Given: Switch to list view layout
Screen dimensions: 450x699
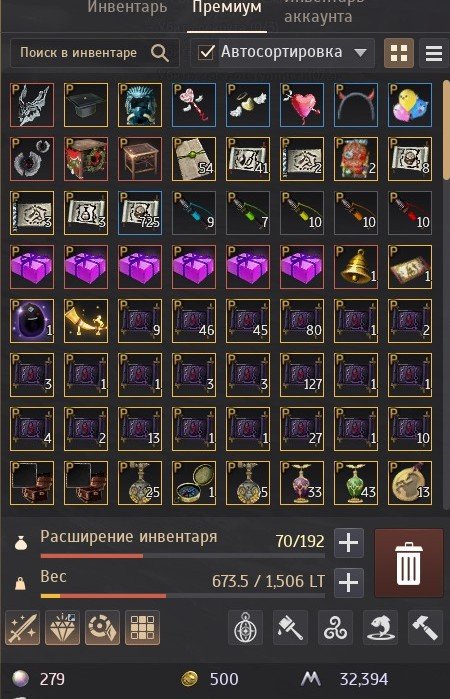Looking at the screenshot, I should coord(433,53).
